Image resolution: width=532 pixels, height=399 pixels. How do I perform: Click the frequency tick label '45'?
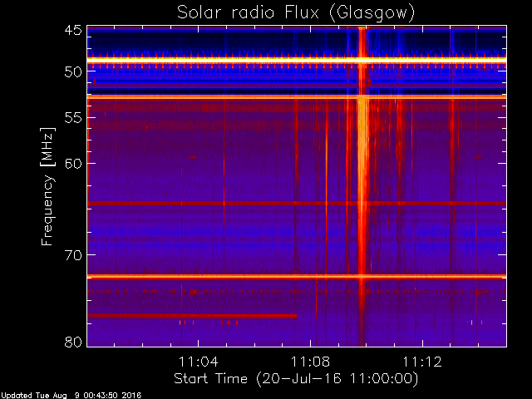pos(73,31)
